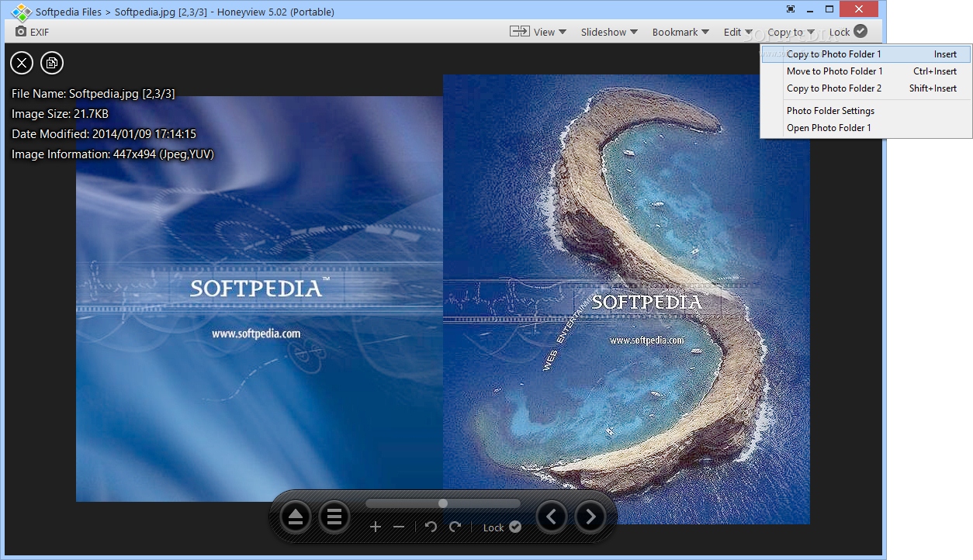973x560 pixels.
Task: Select Copy to Photo Folder 2
Action: (x=866, y=88)
